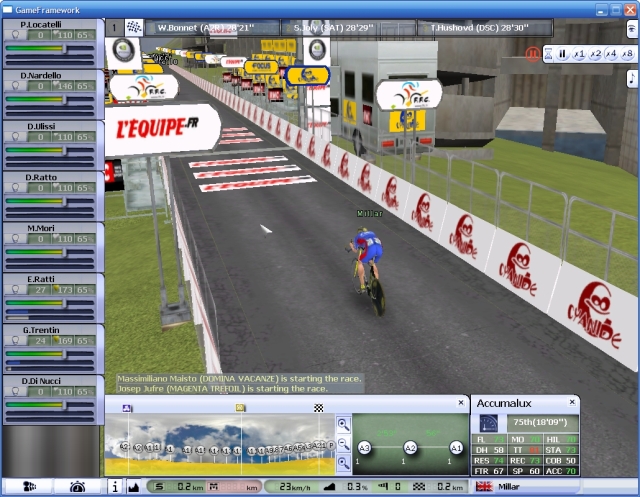
Task: Click the stage profile mountain icon
Action: (134, 487)
